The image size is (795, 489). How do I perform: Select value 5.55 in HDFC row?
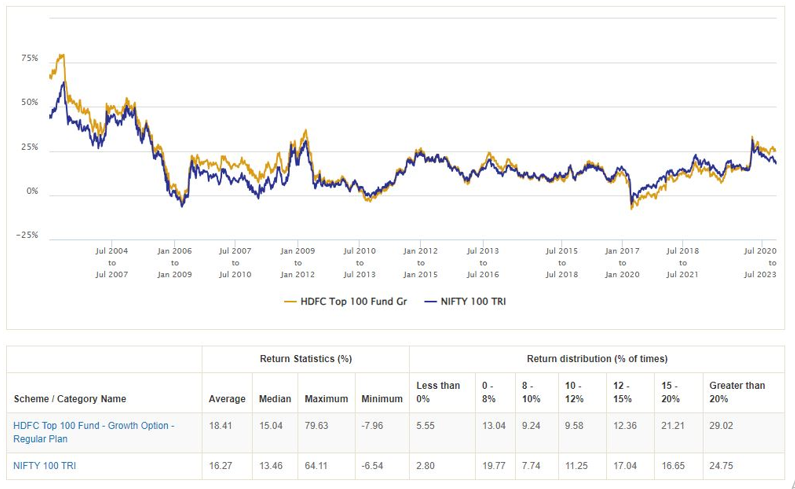pyautogui.click(x=425, y=426)
